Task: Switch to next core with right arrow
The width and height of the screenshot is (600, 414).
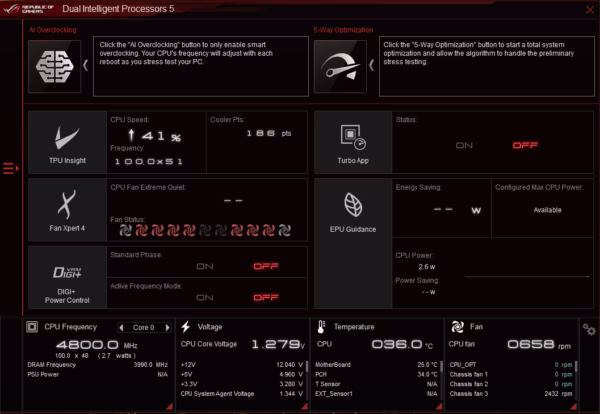Action: (x=167, y=328)
